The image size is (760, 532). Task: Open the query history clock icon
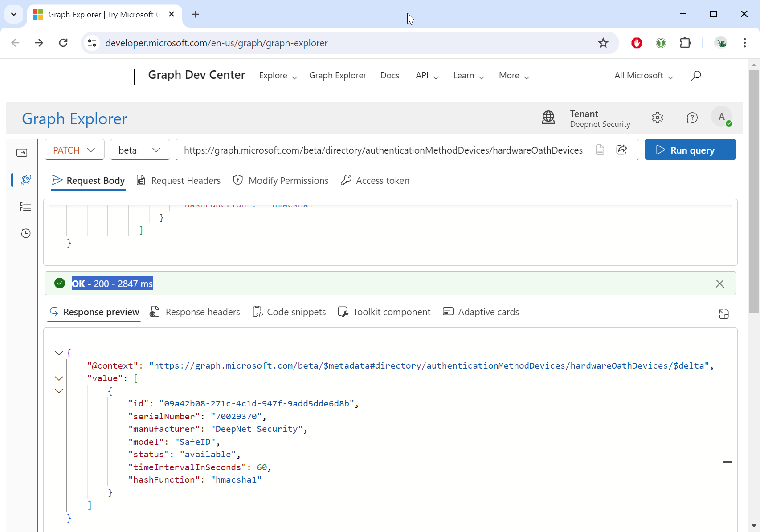[x=26, y=233]
